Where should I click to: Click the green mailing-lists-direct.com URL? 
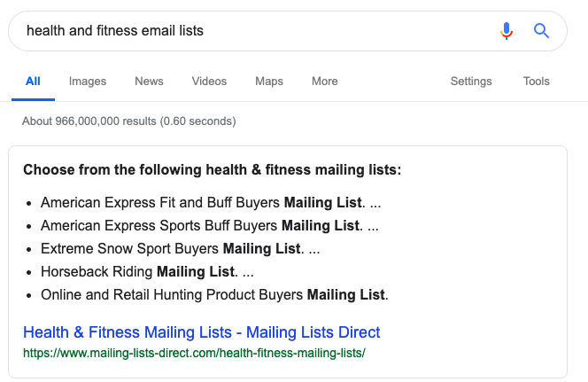[x=194, y=353]
